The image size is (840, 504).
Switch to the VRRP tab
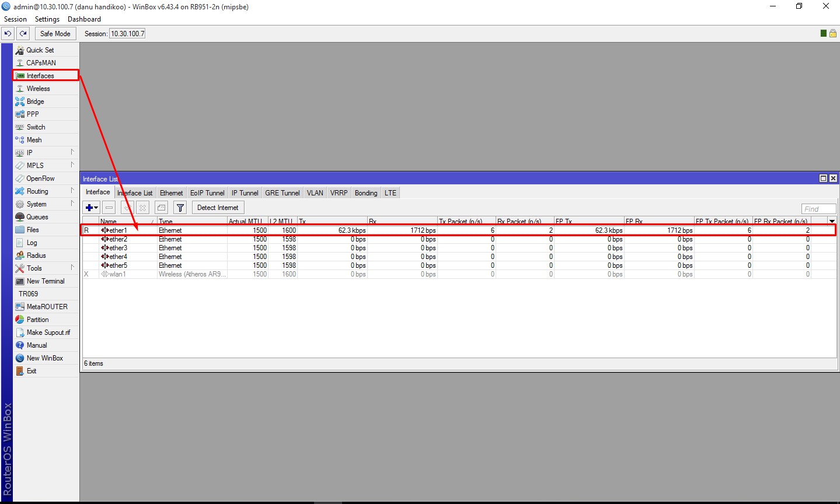339,193
